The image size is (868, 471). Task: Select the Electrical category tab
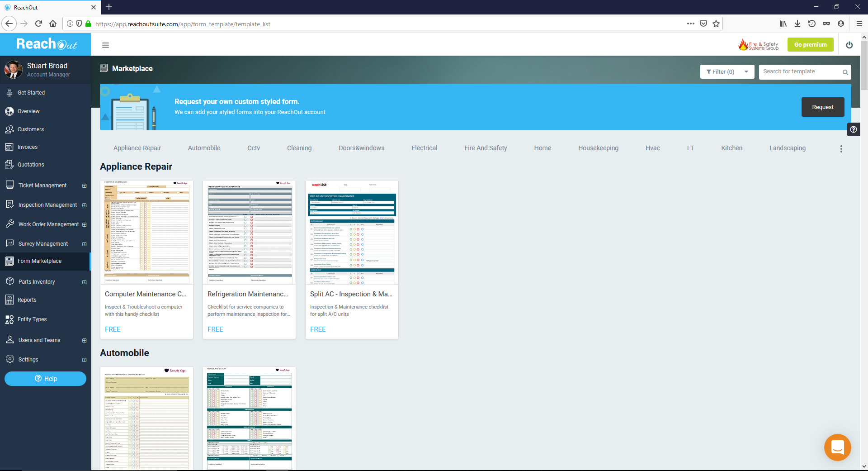[x=424, y=148]
